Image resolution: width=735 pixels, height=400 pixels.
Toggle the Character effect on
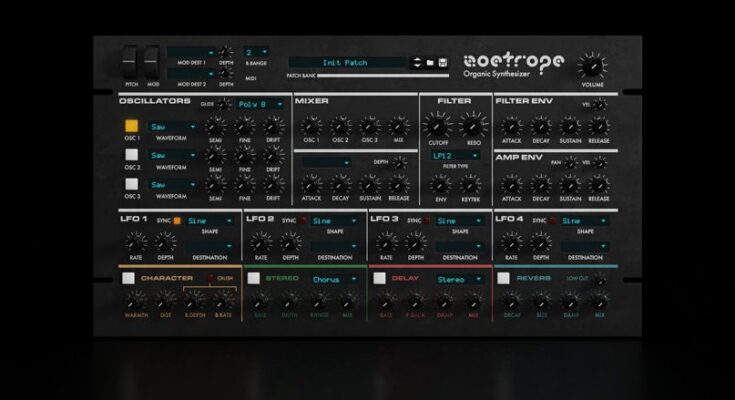[x=128, y=278]
